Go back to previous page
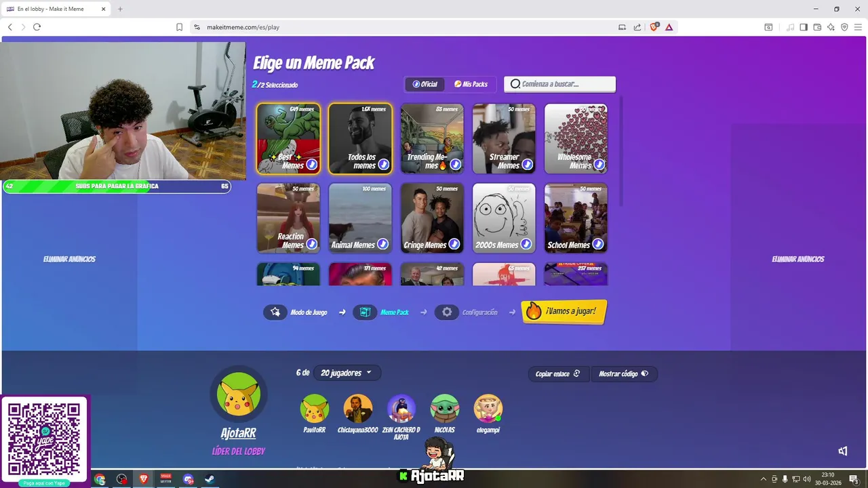This screenshot has width=868, height=488. [x=9, y=27]
